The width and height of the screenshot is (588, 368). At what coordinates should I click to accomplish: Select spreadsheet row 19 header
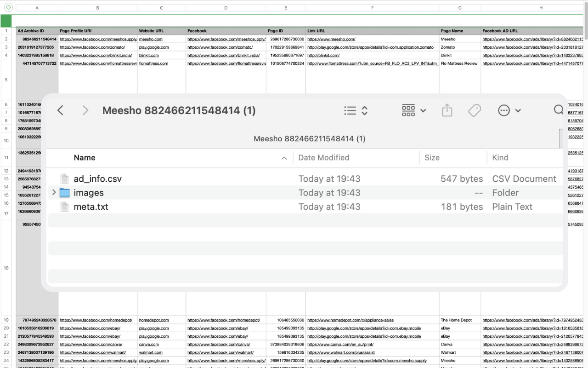6,320
